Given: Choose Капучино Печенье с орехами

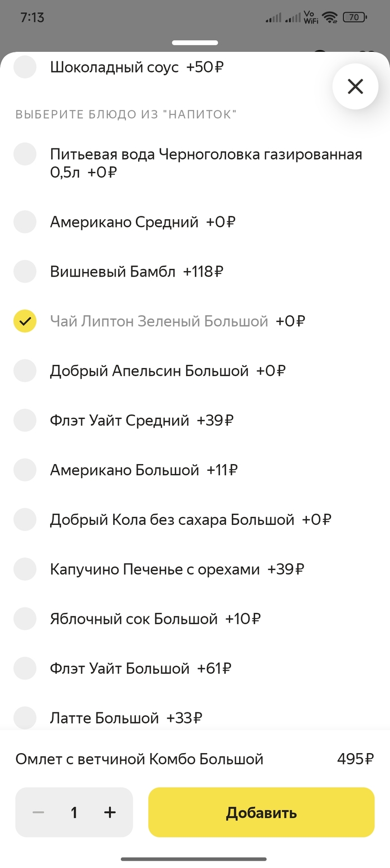Looking at the screenshot, I should tap(25, 570).
